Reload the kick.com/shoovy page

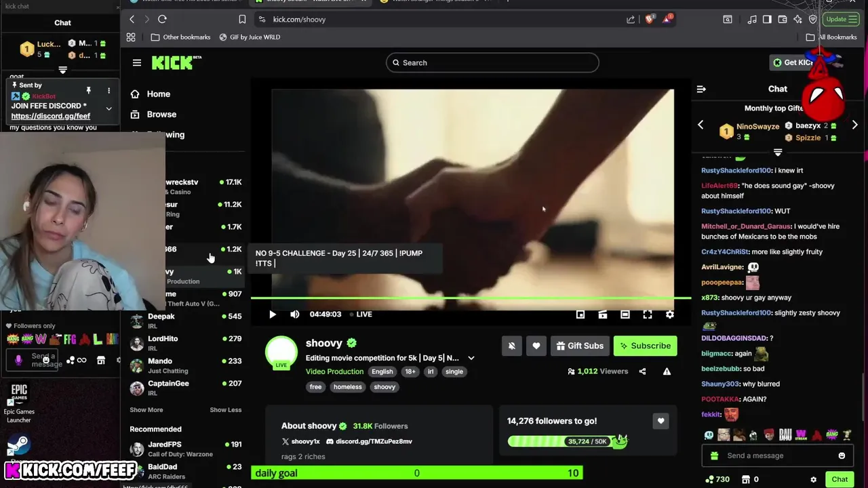(162, 19)
